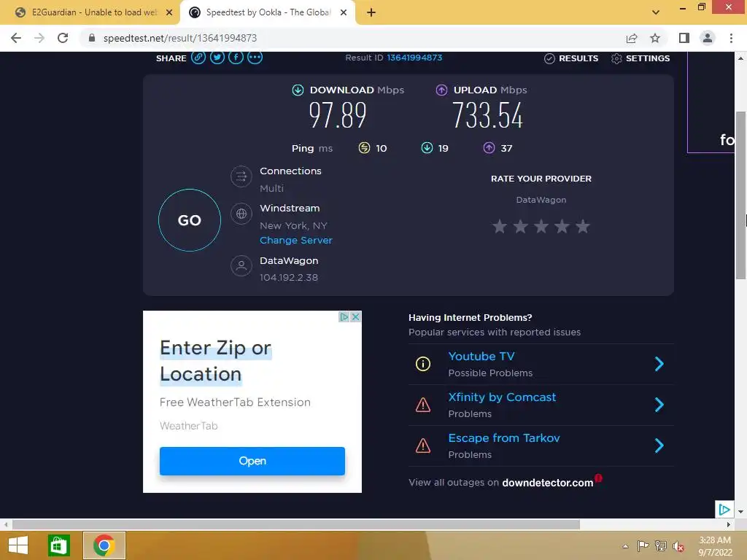
Task: Share result on Twitter icon
Action: 217,58
